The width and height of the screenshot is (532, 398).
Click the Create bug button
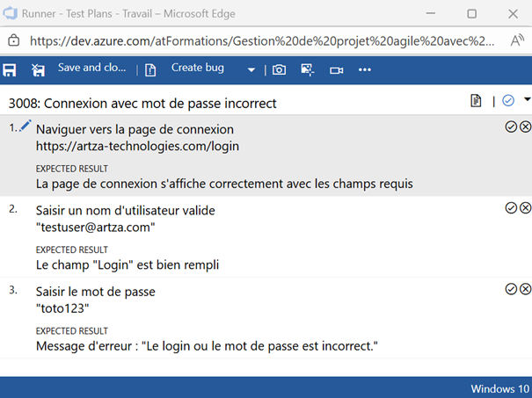198,68
